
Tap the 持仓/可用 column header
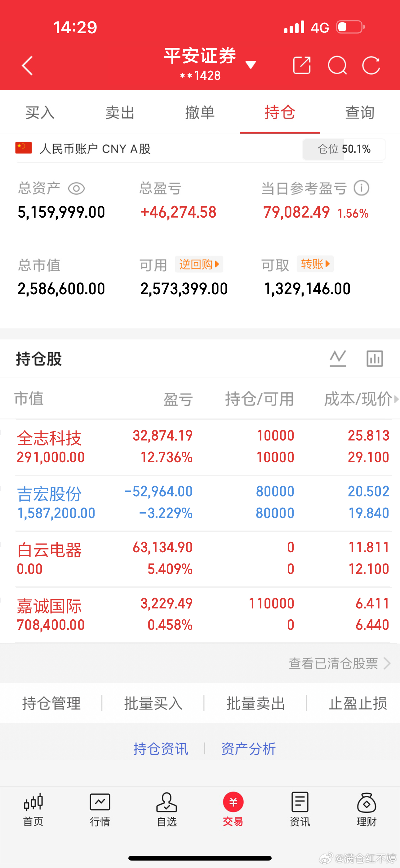[x=260, y=399]
